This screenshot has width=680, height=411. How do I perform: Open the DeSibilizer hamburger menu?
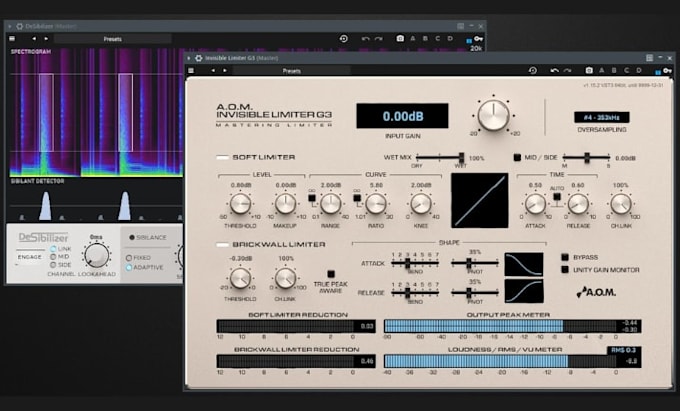(12, 39)
